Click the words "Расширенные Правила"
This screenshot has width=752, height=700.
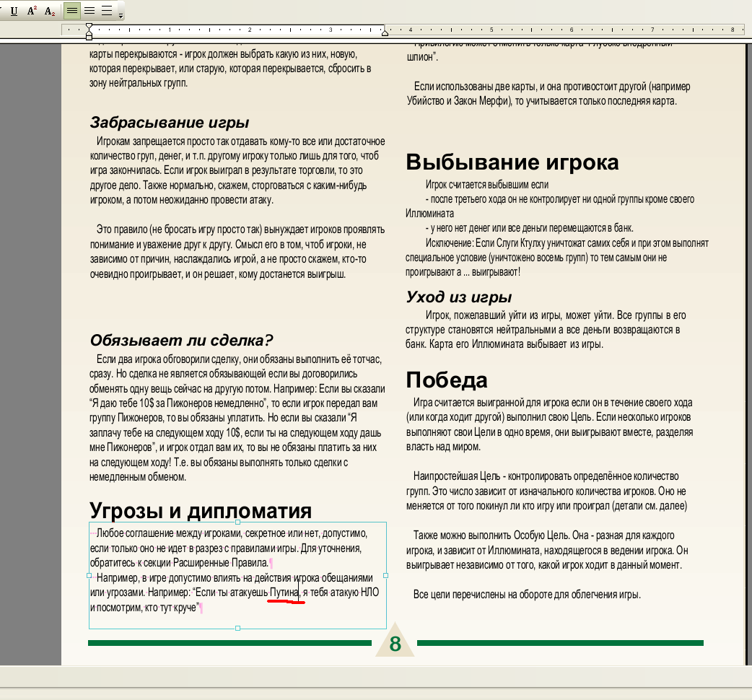tap(221, 563)
